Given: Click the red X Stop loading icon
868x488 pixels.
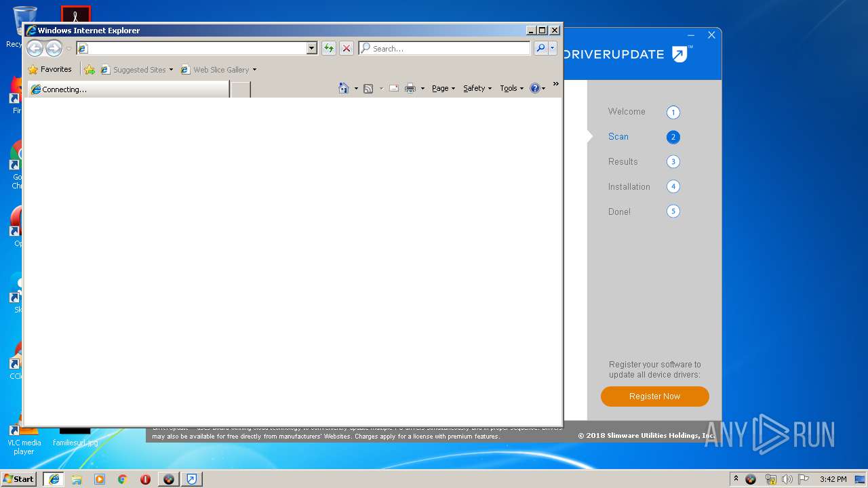Looking at the screenshot, I should 347,48.
